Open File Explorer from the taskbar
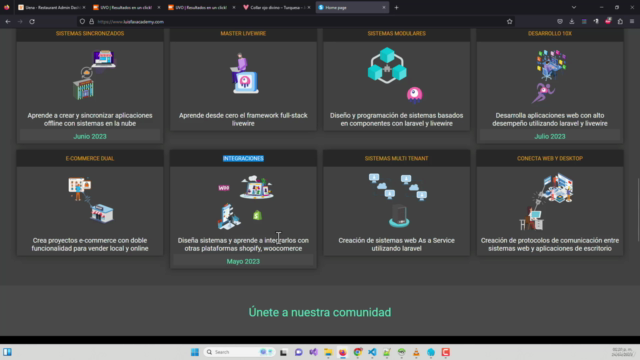Image resolution: width=640 pixels, height=360 pixels. pyautogui.click(x=328, y=352)
